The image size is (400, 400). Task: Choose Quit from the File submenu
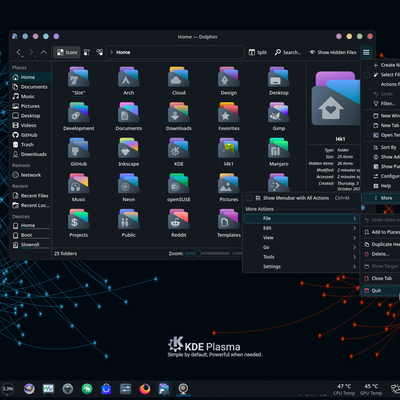pyautogui.click(x=381, y=291)
